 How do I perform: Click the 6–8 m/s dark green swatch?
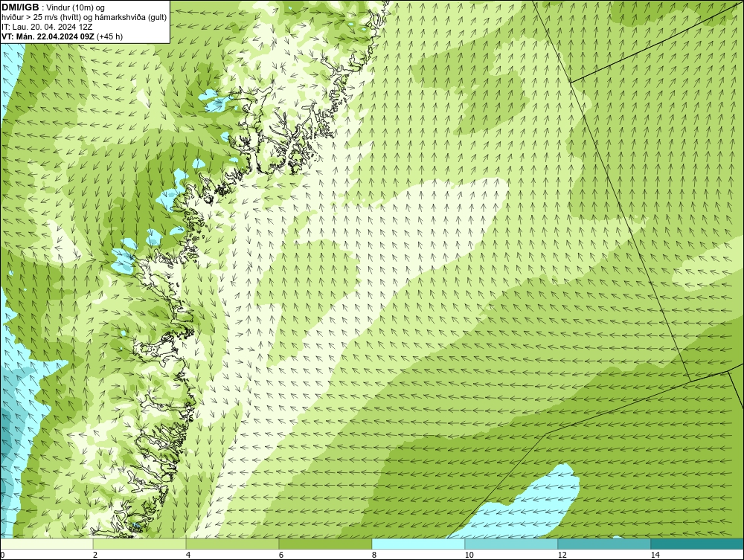click(326, 544)
